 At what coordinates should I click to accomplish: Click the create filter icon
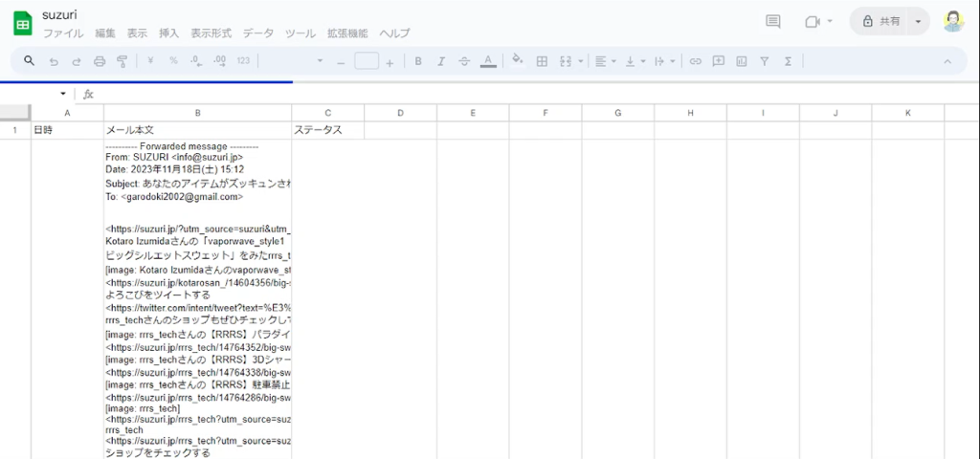point(765,61)
